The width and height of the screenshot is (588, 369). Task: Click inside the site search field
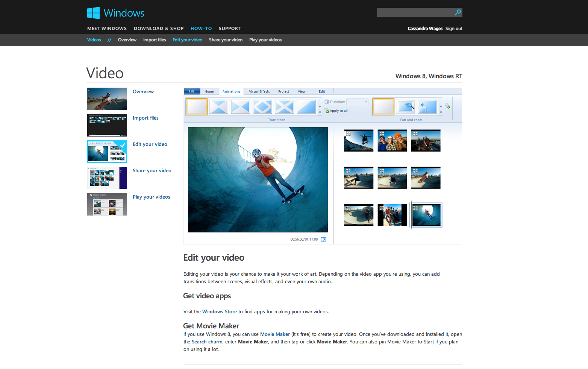[x=415, y=12]
